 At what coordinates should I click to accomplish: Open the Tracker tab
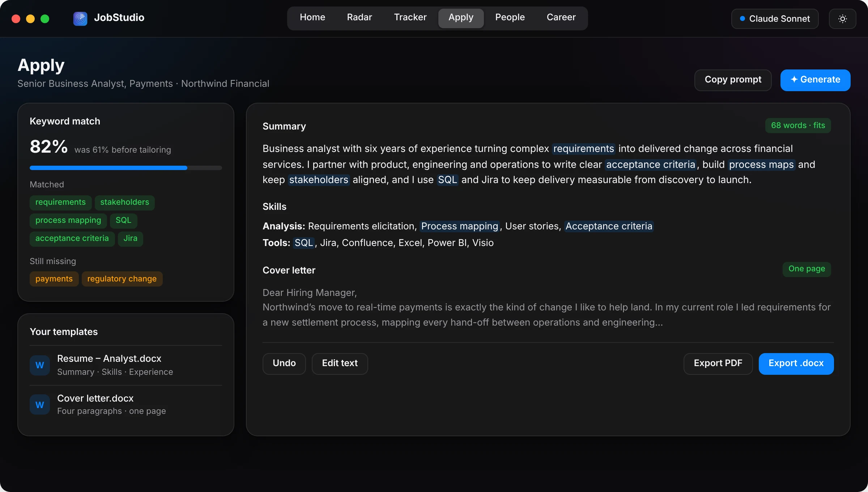click(x=410, y=17)
